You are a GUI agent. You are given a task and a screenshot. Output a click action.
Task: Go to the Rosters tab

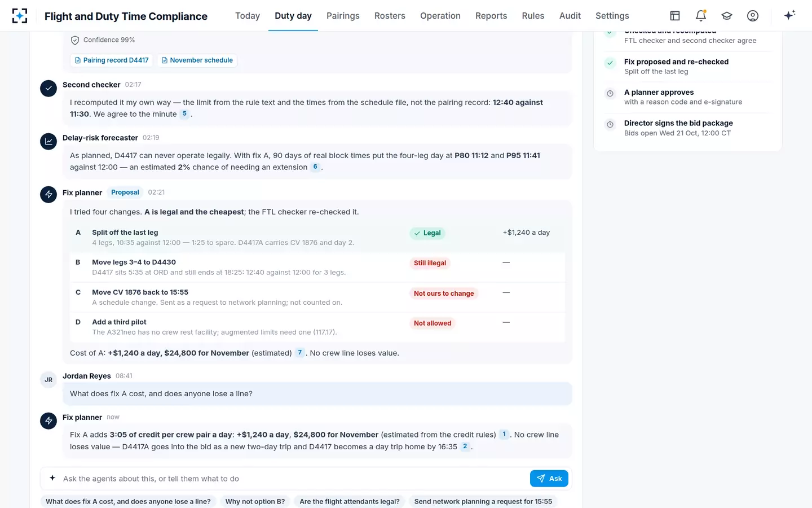[390, 16]
